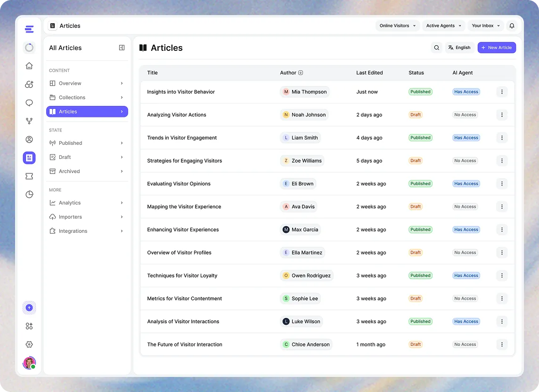The image size is (539, 392).
Task: Open row options for The Future of Visitor Interaction
Action: (x=502, y=344)
